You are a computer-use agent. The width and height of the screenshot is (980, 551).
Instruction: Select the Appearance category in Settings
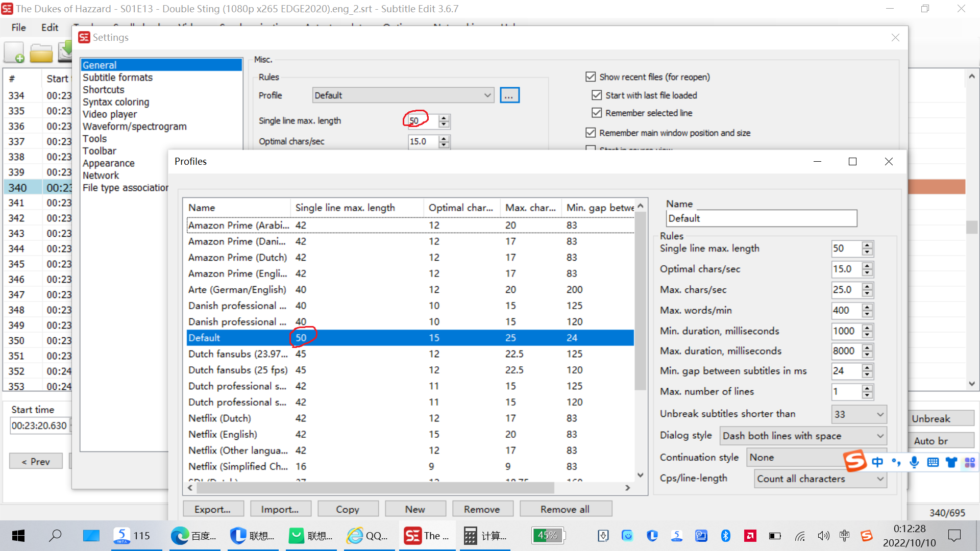[x=109, y=163]
